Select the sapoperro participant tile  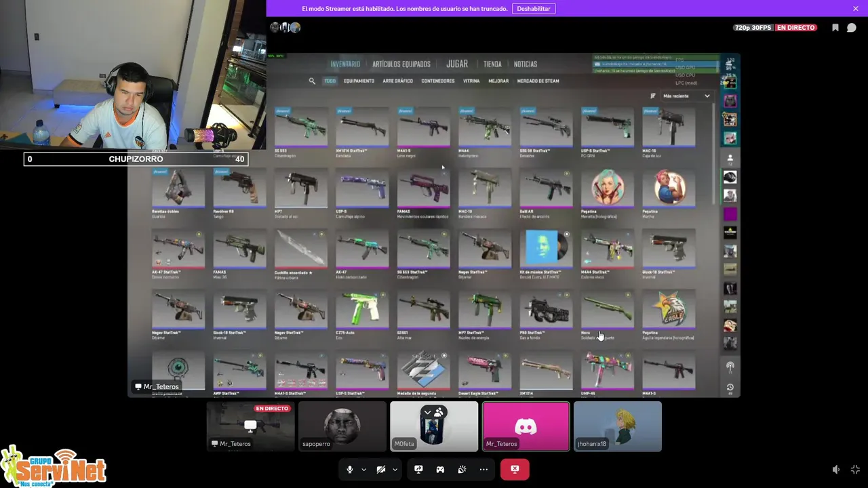[342, 426]
